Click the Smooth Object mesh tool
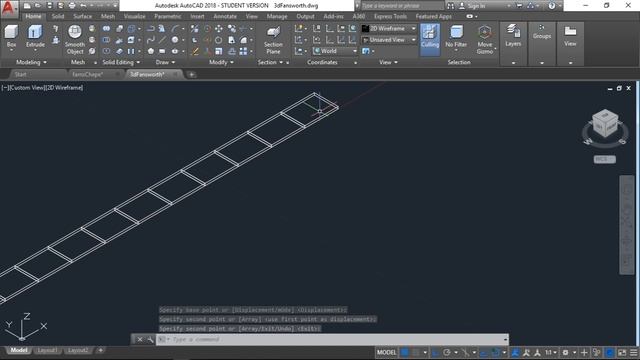 pyautogui.click(x=75, y=40)
